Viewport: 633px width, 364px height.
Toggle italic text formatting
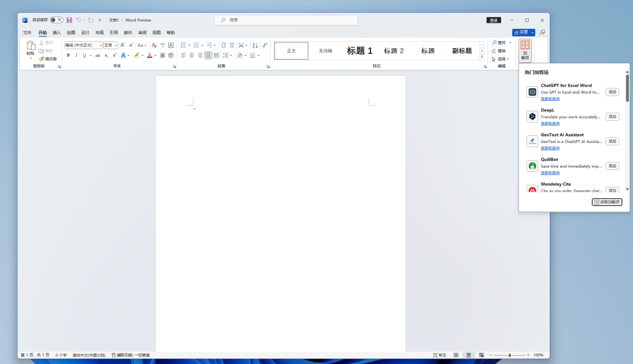(76, 56)
